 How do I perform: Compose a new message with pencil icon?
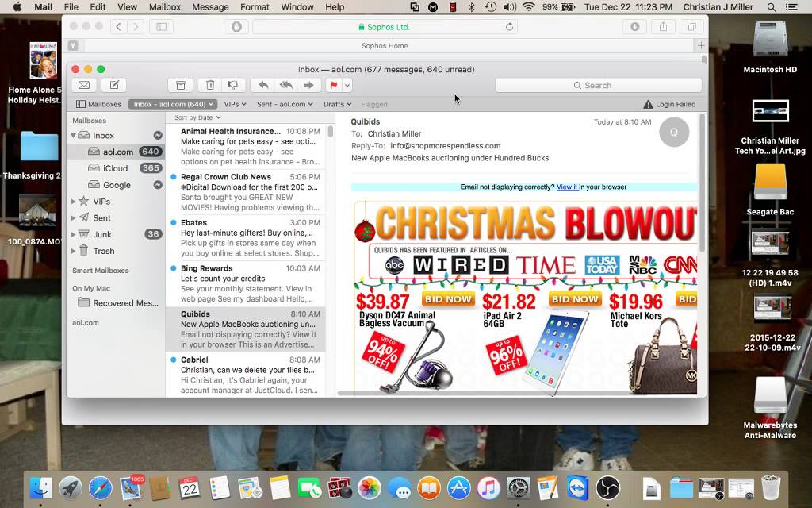point(114,85)
